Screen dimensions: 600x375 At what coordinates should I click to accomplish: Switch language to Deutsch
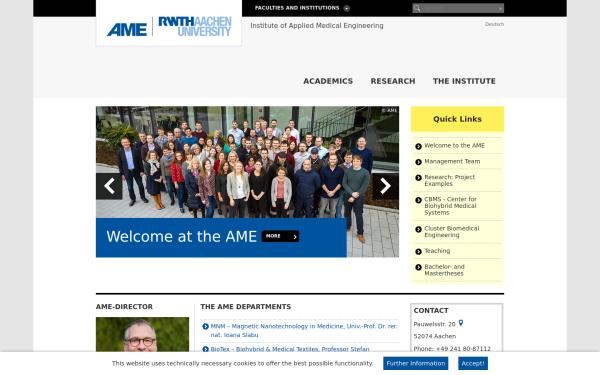pos(494,24)
